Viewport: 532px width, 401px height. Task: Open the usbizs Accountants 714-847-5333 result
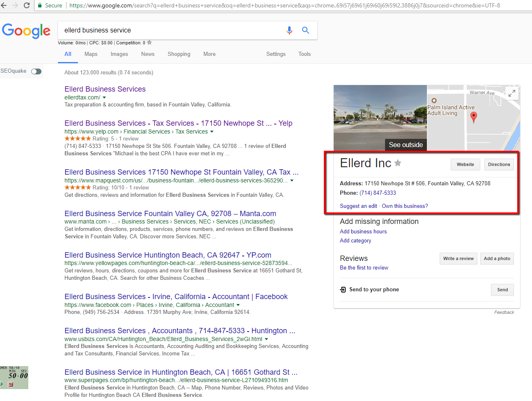pyautogui.click(x=180, y=331)
